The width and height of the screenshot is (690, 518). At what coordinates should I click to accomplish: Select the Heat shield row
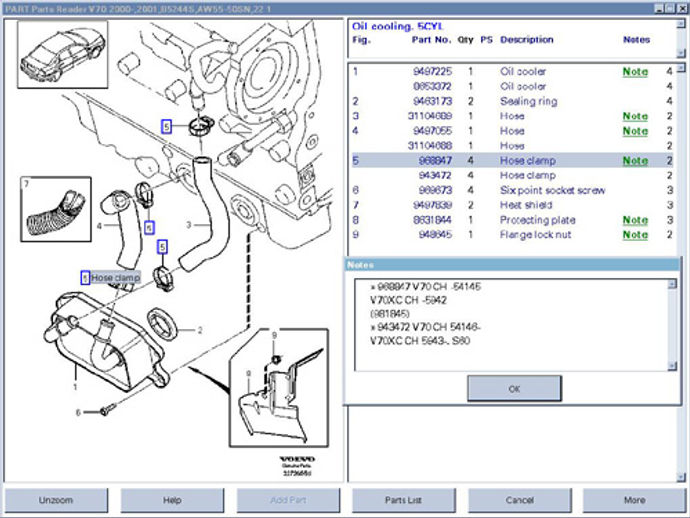(512, 205)
